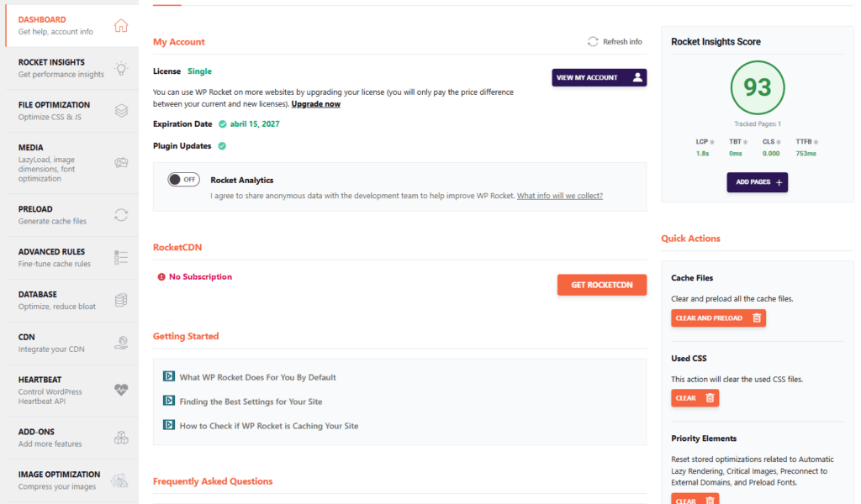The height and width of the screenshot is (504, 861).
Task: Click the Priority Elements Clear button
Action: coord(695,499)
